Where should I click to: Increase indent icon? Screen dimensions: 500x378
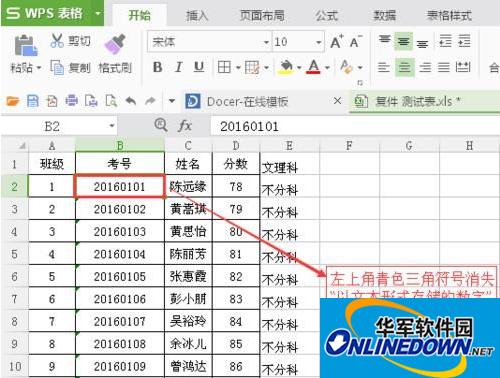464,41
